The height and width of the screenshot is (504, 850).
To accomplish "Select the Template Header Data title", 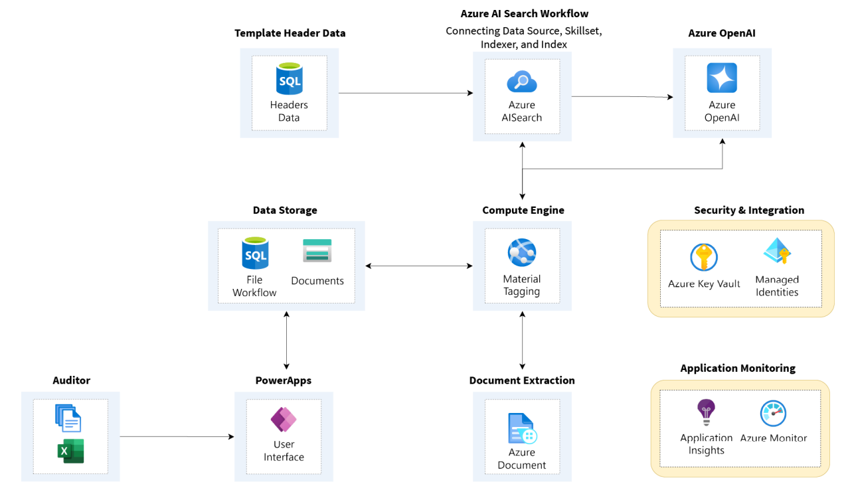I will click(290, 33).
